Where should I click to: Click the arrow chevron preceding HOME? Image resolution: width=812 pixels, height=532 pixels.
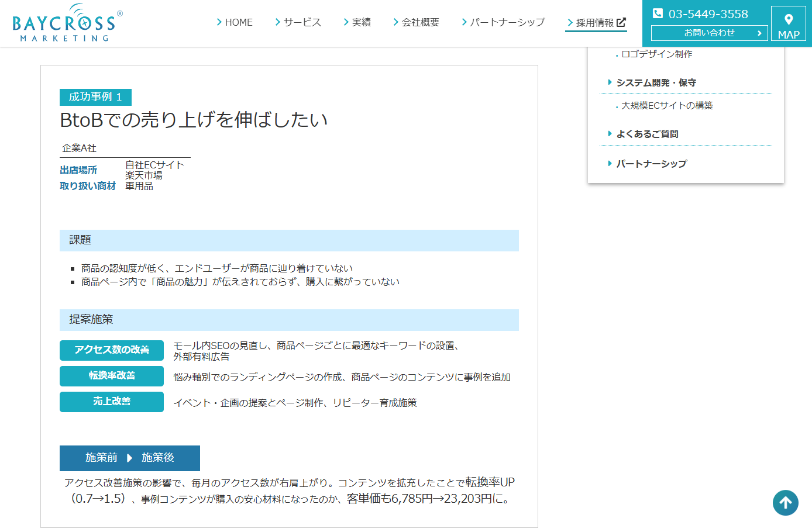click(x=219, y=22)
